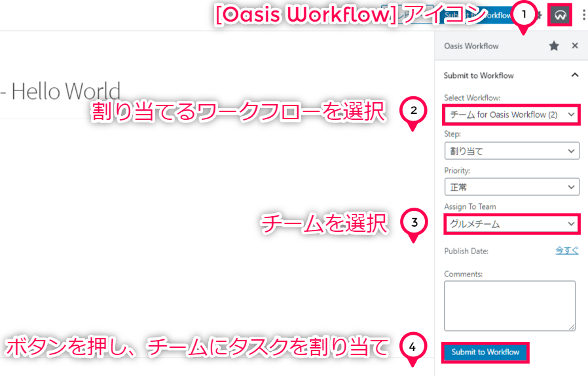Open the three-dot options menu
The image size is (588, 376).
(583, 15)
